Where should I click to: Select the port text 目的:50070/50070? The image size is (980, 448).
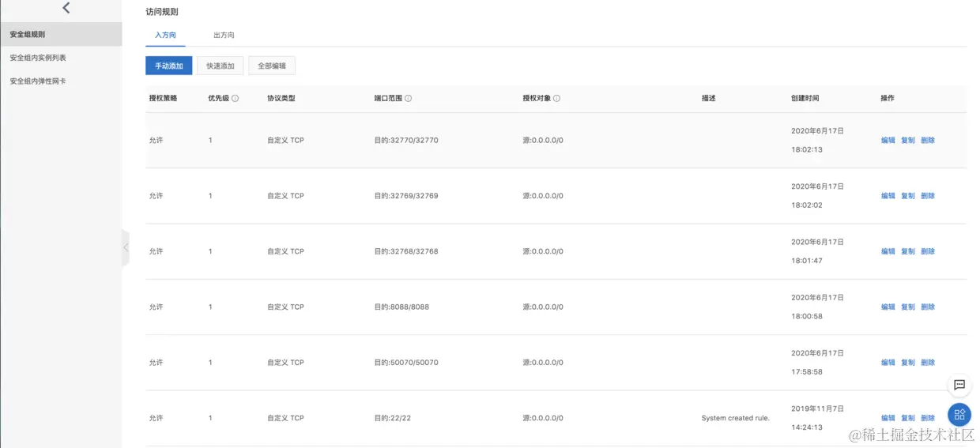(x=406, y=363)
